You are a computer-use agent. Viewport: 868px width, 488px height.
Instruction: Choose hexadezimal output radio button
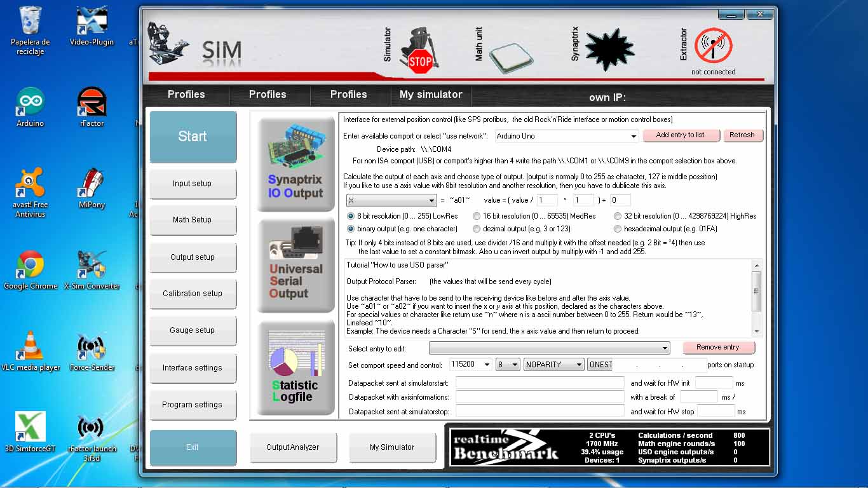pos(618,229)
